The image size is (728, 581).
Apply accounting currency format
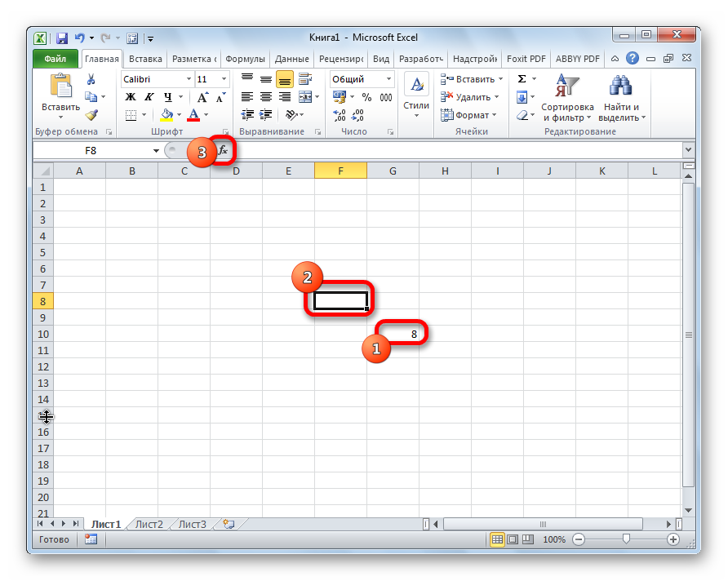(x=340, y=97)
